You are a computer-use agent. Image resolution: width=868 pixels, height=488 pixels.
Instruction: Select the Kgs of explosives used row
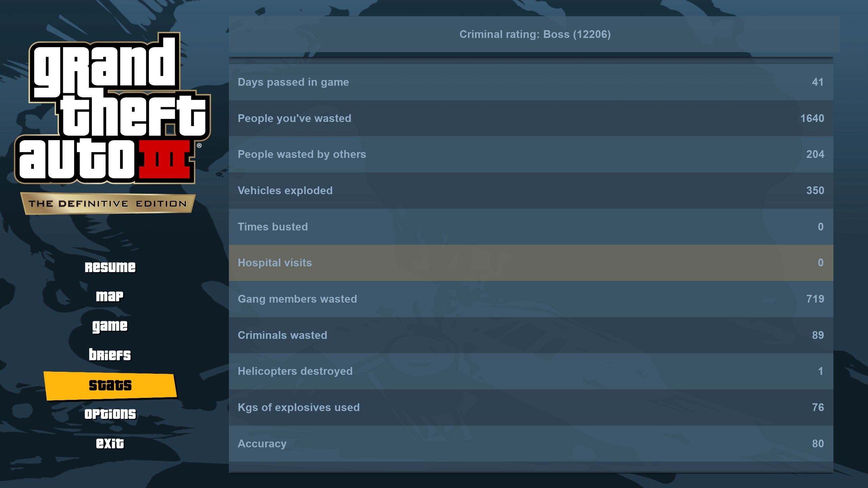pos(531,407)
